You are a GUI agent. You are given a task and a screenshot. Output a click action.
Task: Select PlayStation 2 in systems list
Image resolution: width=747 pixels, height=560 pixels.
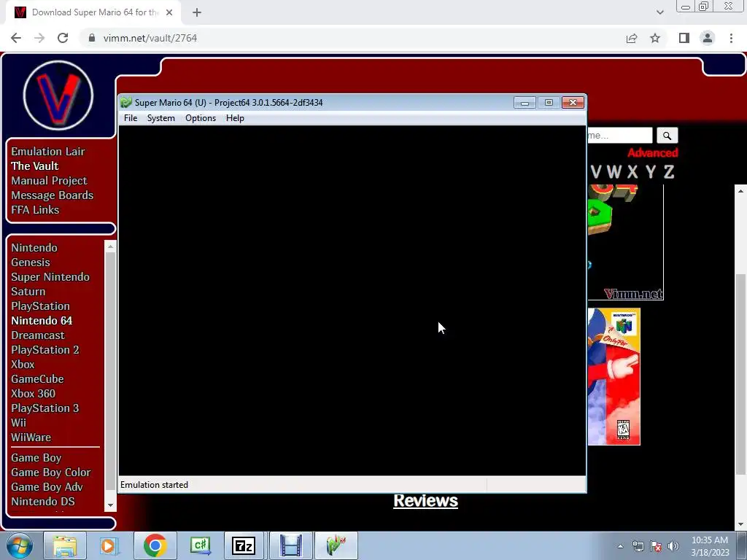pos(44,350)
